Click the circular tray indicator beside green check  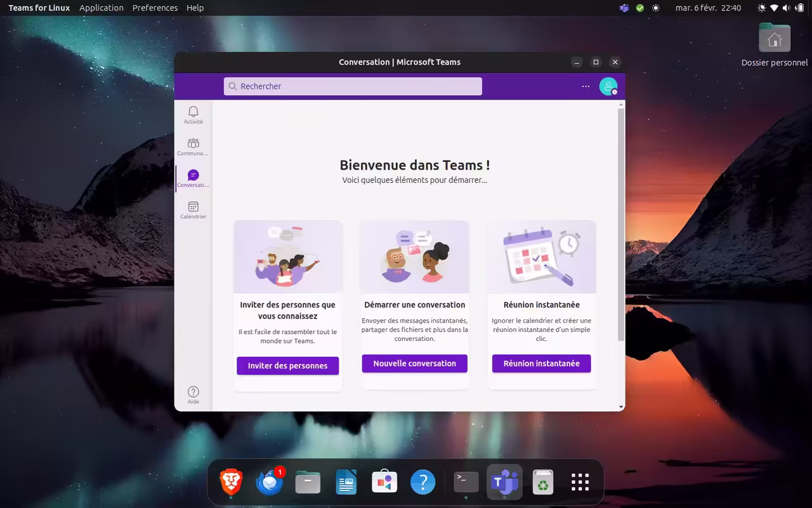[x=656, y=8]
